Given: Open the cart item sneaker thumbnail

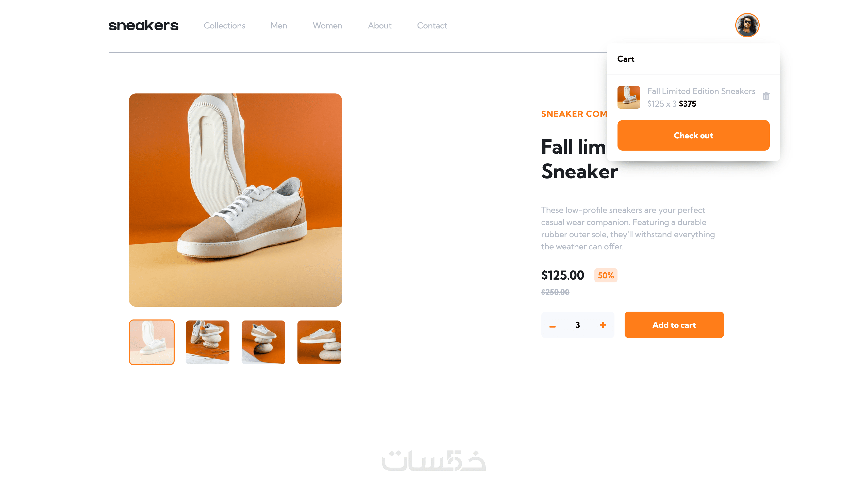Looking at the screenshot, I should (x=628, y=97).
